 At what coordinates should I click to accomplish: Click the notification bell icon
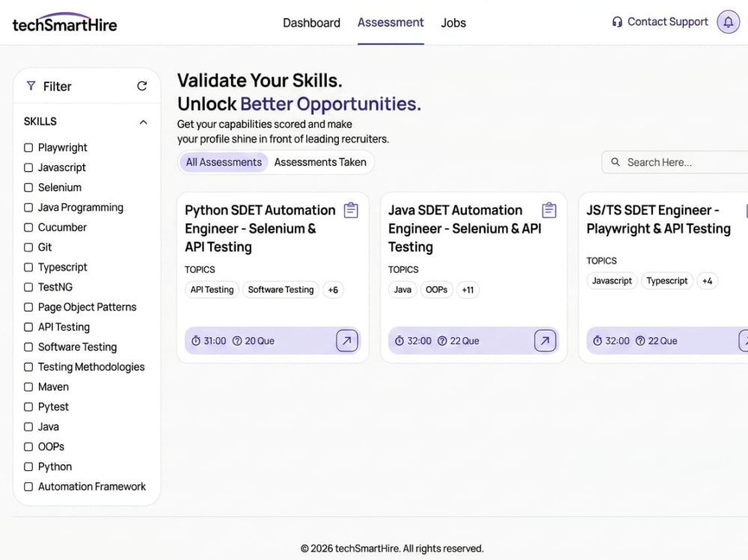728,22
